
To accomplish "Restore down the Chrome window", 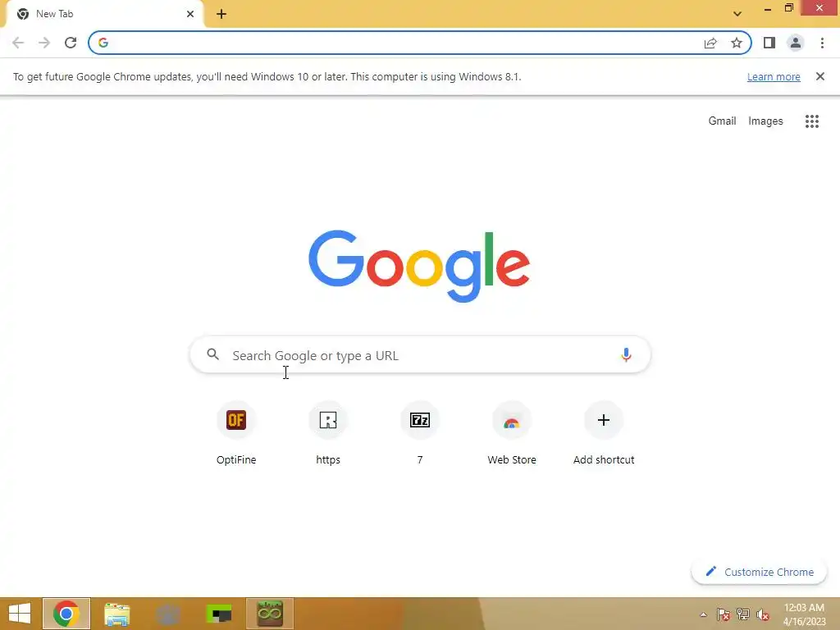I will click(x=788, y=8).
